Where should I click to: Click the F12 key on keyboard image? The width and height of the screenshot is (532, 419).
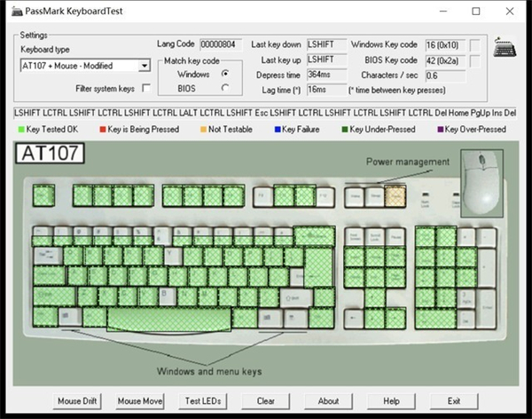pyautogui.click(x=325, y=194)
